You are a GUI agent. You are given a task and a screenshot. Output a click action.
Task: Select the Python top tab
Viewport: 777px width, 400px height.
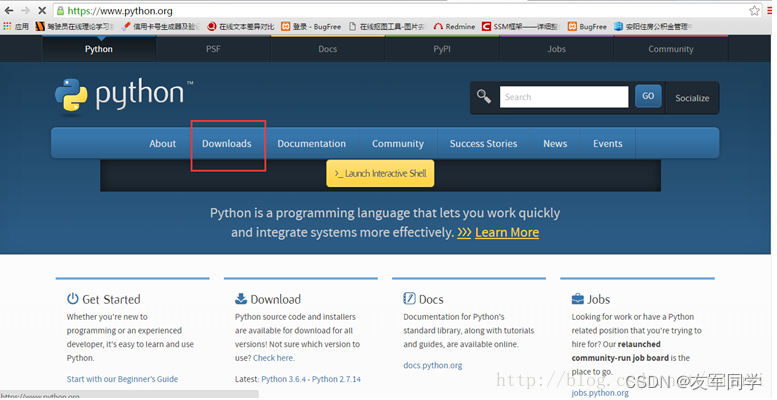click(x=99, y=49)
